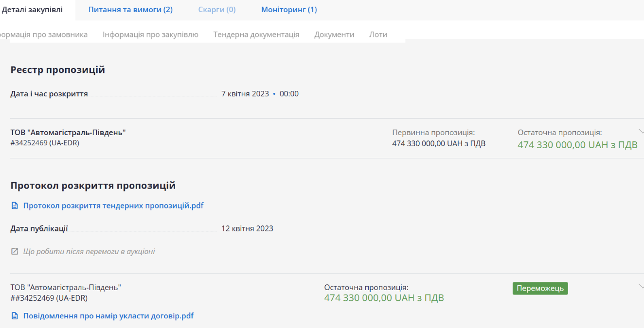Viewport: 644px width, 328px height.
Task: Expand the bid row chevron in Реєстр пропозицій
Action: [640, 131]
